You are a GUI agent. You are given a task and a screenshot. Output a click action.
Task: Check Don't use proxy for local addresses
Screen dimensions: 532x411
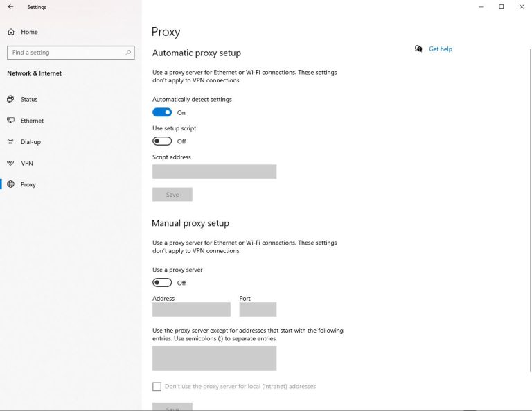pyautogui.click(x=157, y=387)
